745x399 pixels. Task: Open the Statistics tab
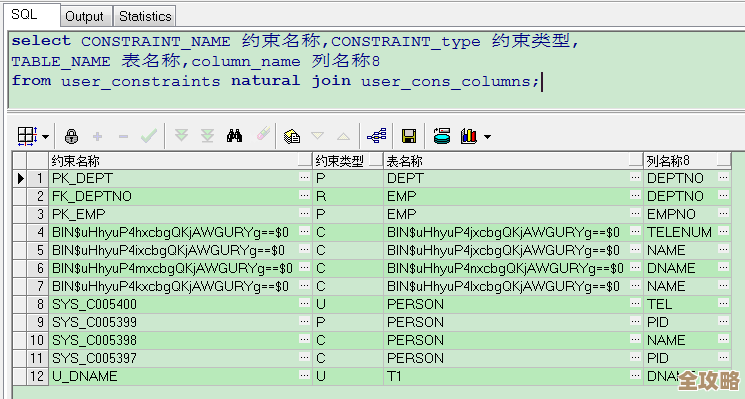pos(145,17)
